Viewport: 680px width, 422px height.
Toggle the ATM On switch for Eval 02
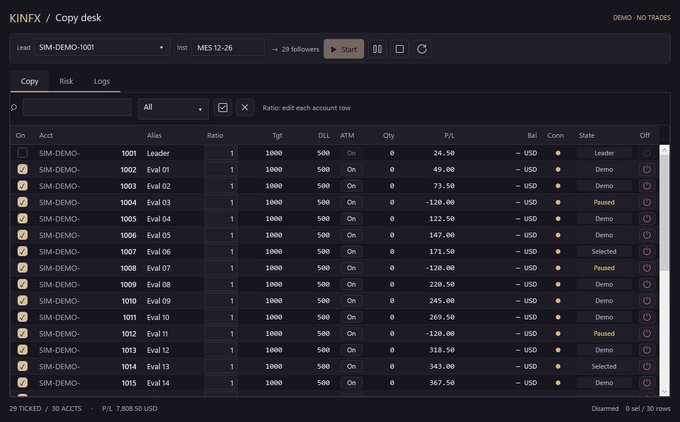(x=351, y=186)
